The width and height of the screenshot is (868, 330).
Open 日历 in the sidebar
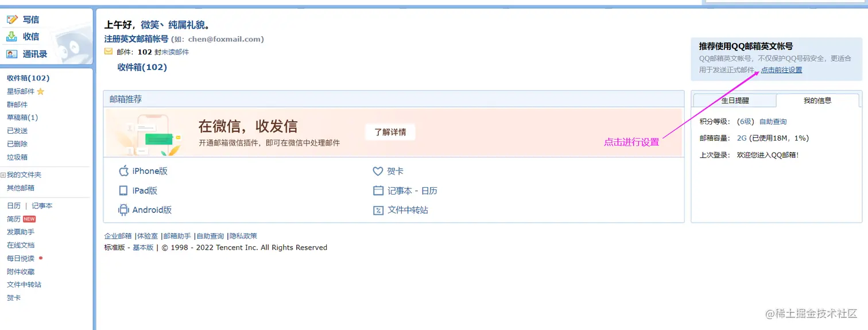[14, 206]
